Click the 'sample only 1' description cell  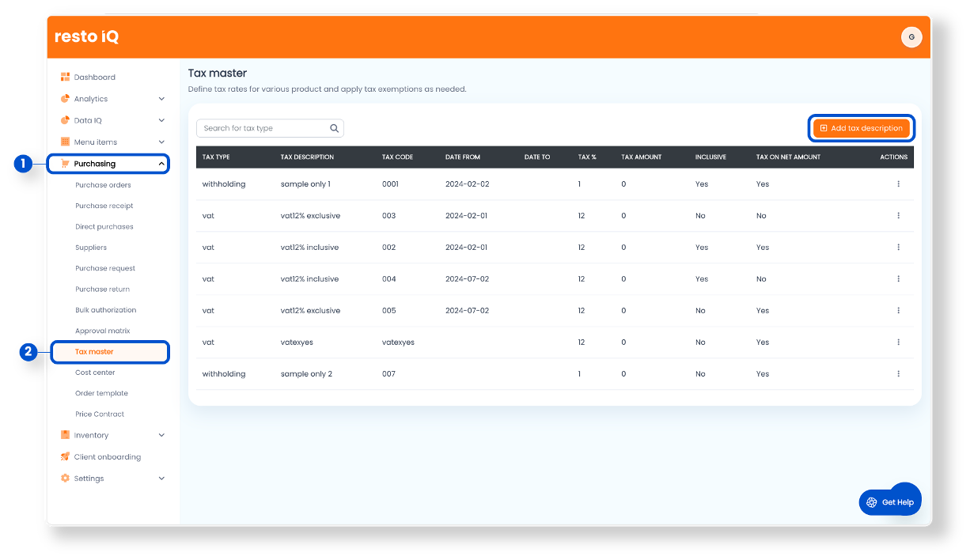click(305, 184)
